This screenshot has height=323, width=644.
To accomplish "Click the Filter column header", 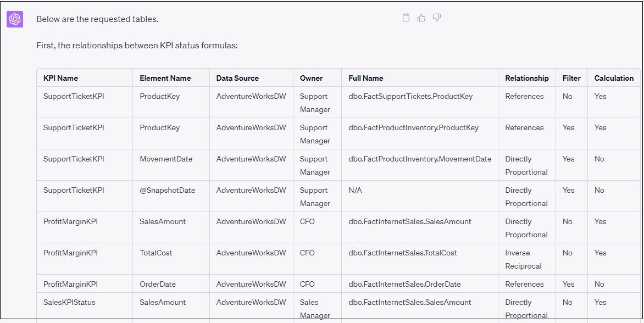I will click(x=571, y=78).
